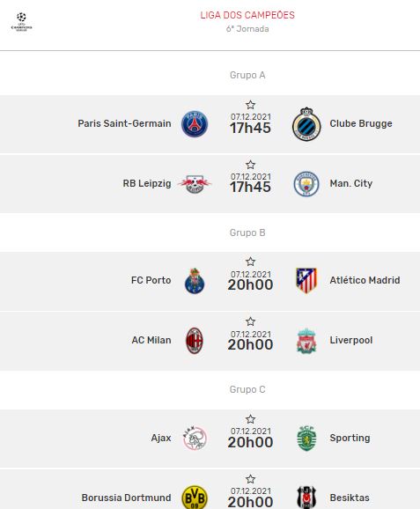Open the Atlético Madrid crest
The image size is (420, 509).
click(x=306, y=280)
